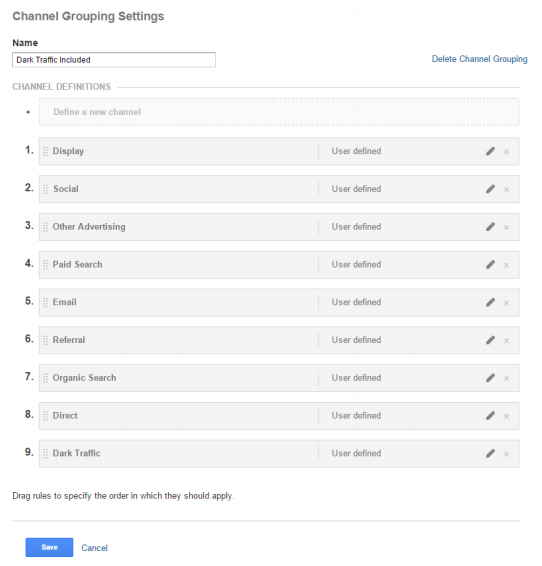
Task: Save the channel grouping settings
Action: pos(49,547)
